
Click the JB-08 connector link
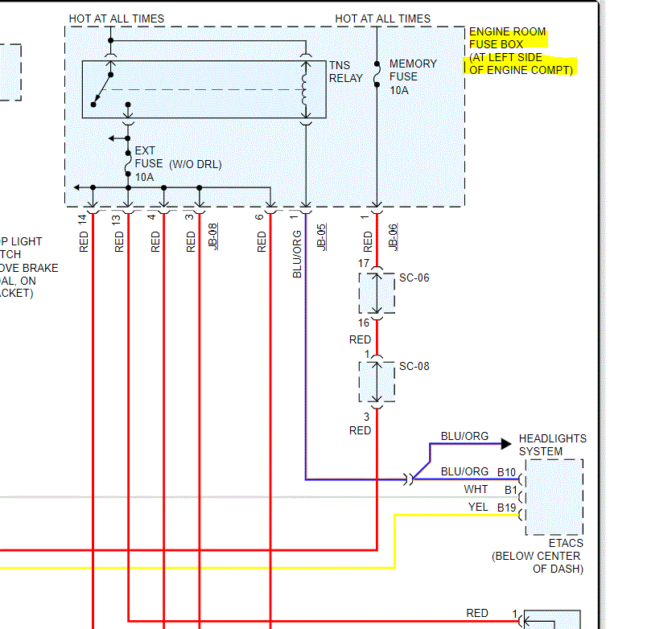tap(212, 236)
